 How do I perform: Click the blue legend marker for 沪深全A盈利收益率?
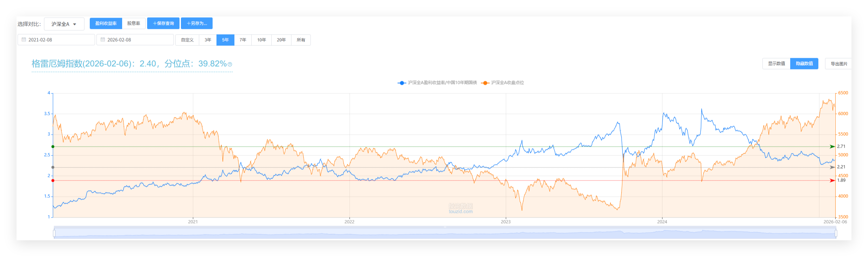(x=402, y=83)
